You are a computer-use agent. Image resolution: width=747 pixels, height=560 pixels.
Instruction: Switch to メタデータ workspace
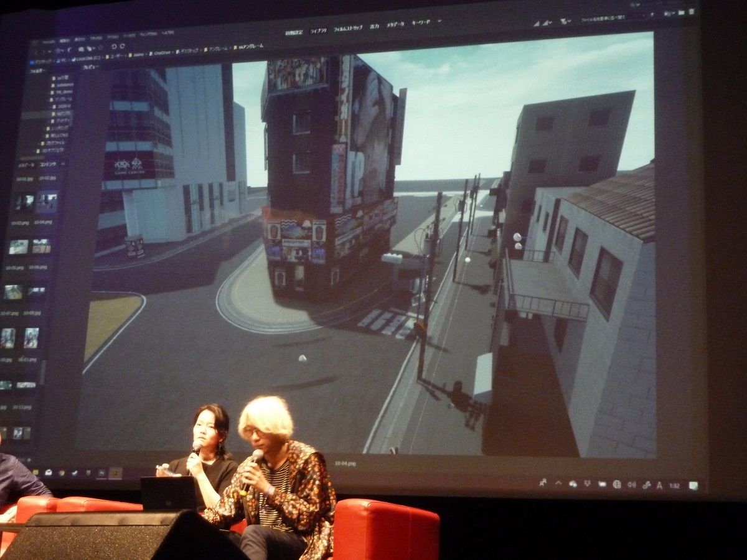click(395, 25)
